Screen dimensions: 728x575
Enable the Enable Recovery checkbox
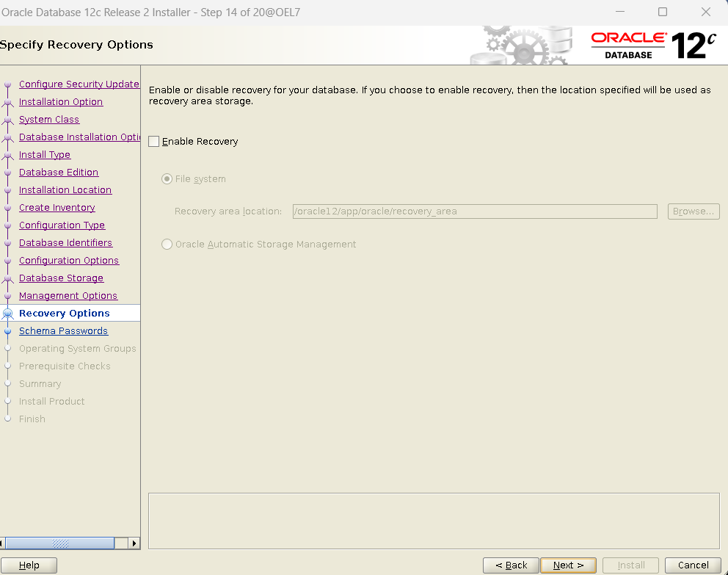153,141
